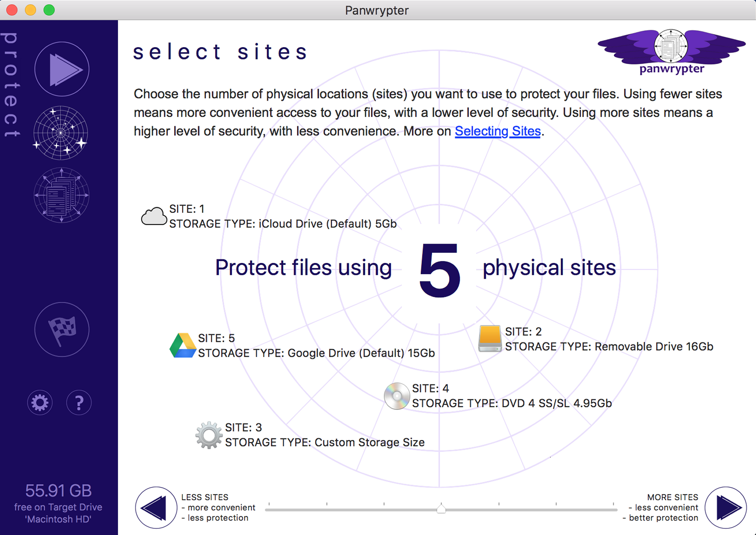The width and height of the screenshot is (756, 535).
Task: Click the 55.91 GB free space label
Action: [58, 490]
